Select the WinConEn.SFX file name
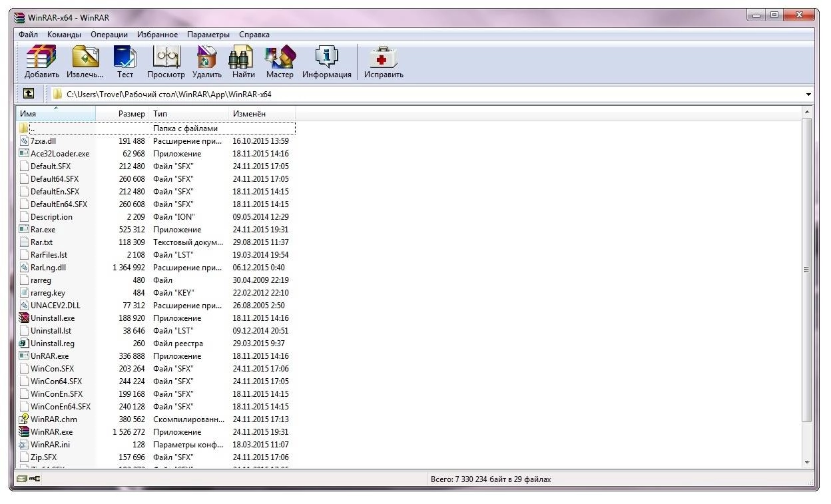The height and width of the screenshot is (504, 831). coord(57,394)
